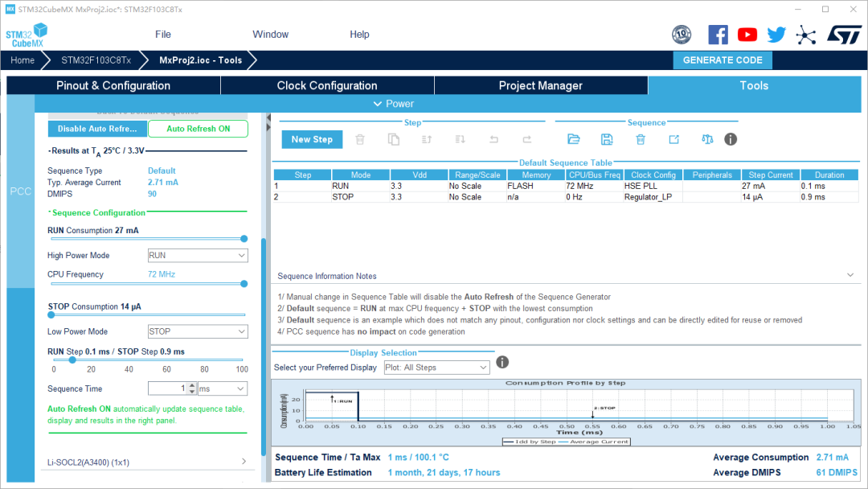This screenshot has width=868, height=489.
Task: Open the Window menu
Action: coord(270,35)
